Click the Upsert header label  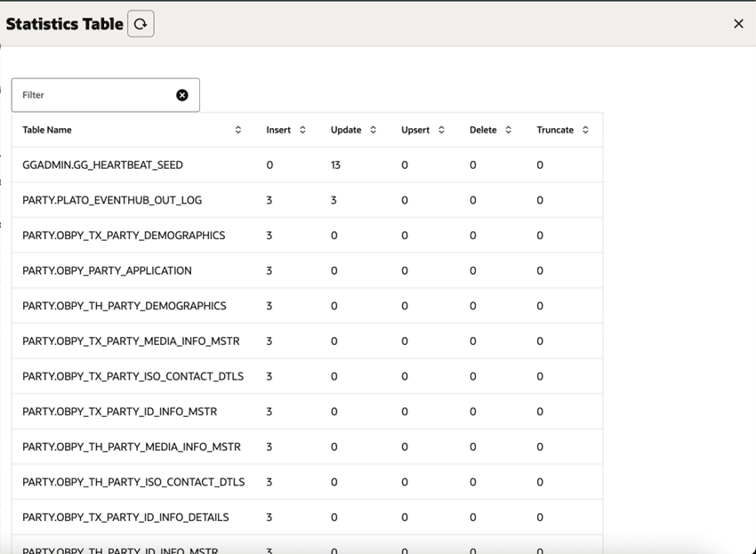[x=415, y=130]
